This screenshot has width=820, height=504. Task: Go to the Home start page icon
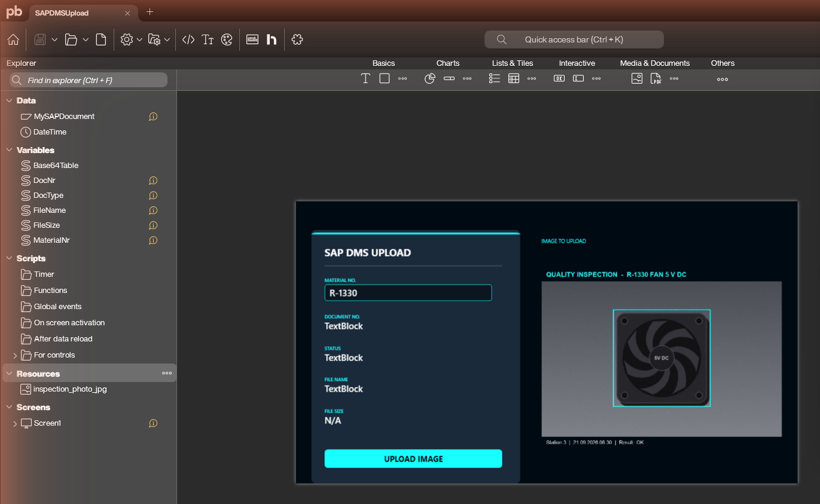[x=13, y=40]
